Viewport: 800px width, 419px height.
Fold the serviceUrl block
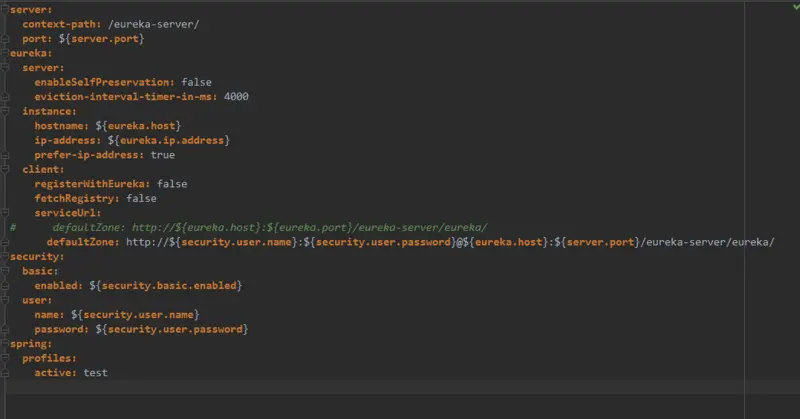coord(5,212)
